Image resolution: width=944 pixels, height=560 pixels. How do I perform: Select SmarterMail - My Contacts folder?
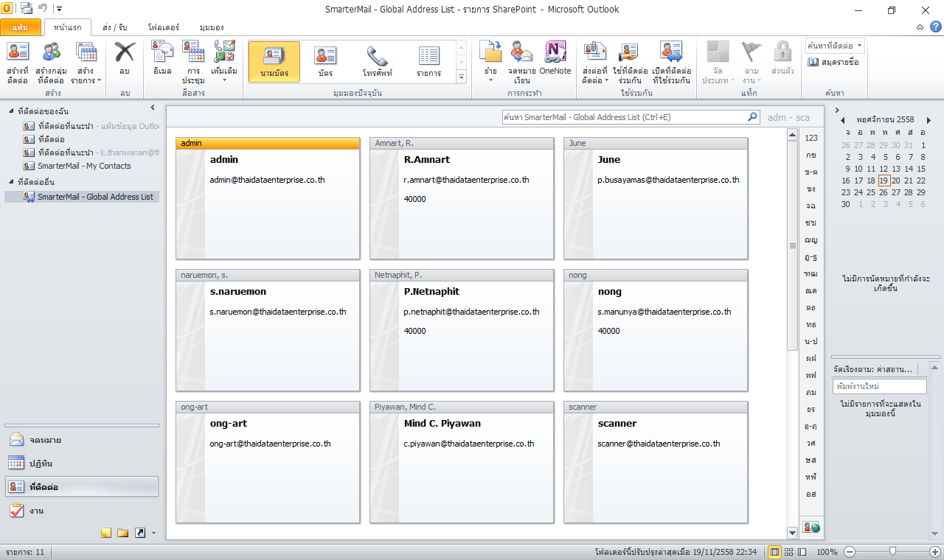84,166
